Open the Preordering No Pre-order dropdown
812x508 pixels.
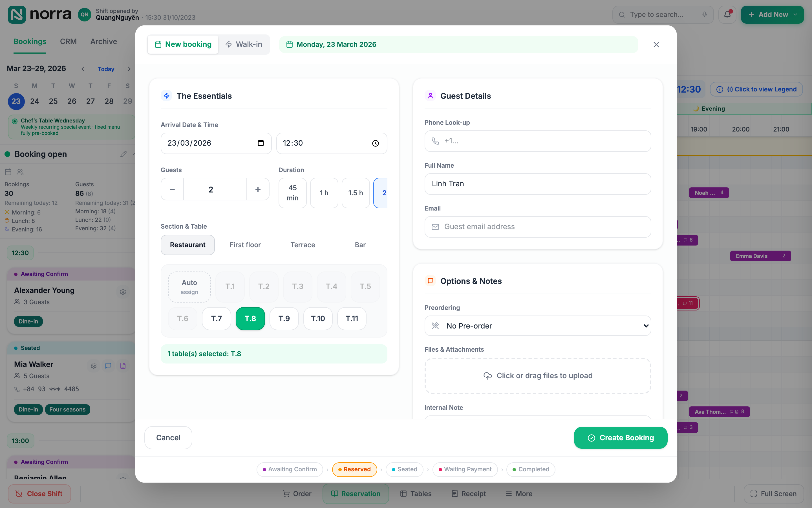[x=538, y=326]
